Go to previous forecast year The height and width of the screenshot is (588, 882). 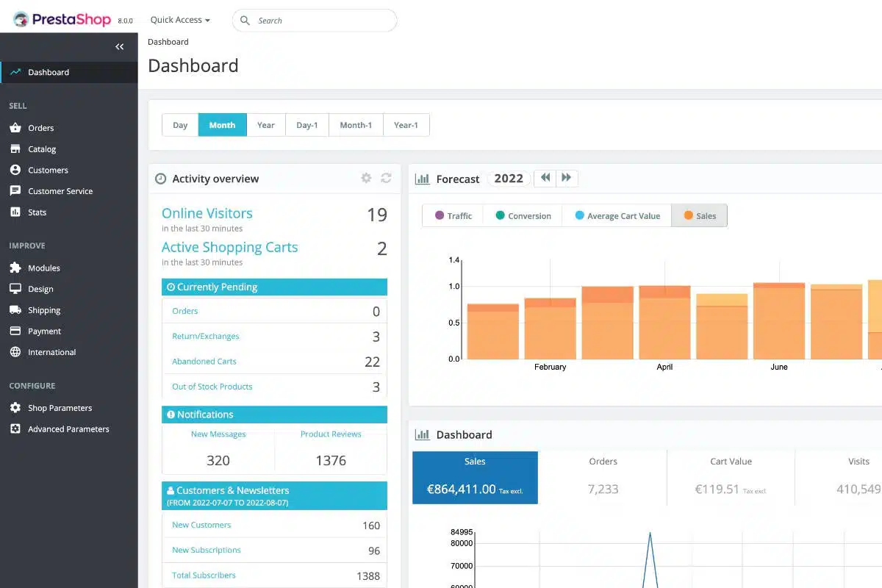coord(545,178)
